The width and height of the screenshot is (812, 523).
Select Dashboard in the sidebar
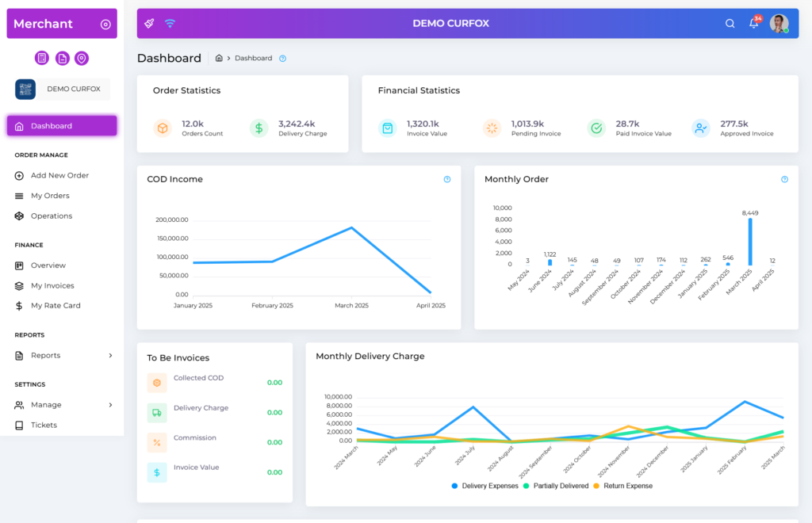(x=62, y=126)
